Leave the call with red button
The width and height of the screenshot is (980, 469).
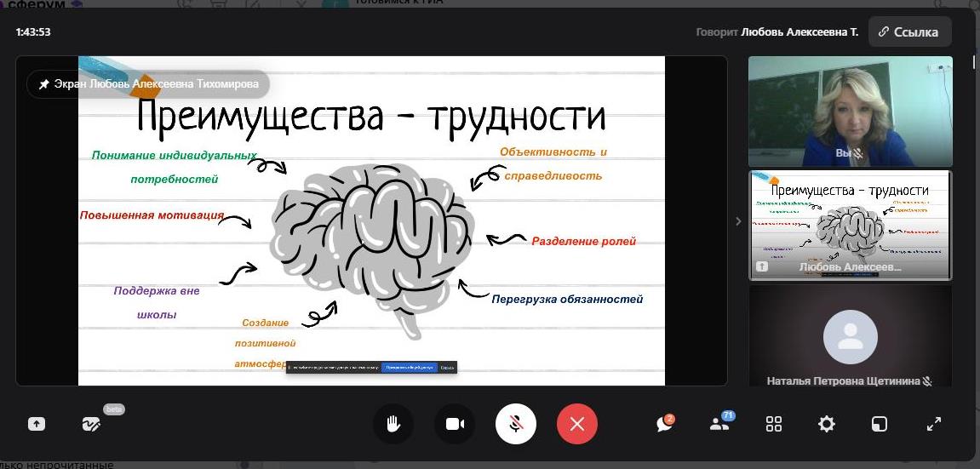(577, 424)
